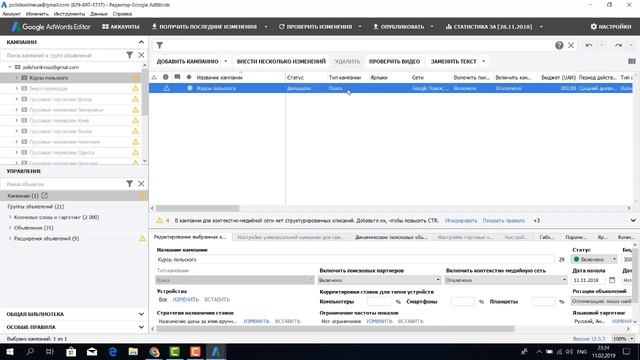Click the Publish upload button
Image resolution: width=640 pixels, height=360 pixels.
click(x=398, y=27)
